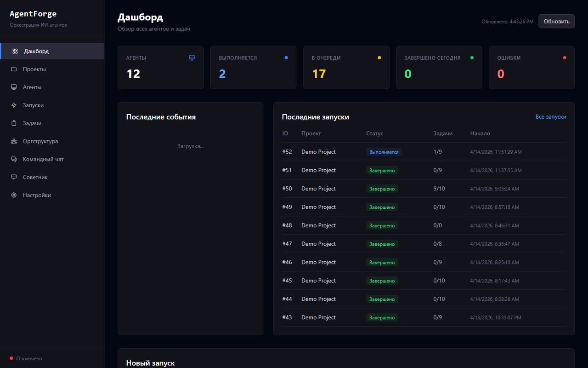Click Demo Project in run #46 row

click(318, 262)
